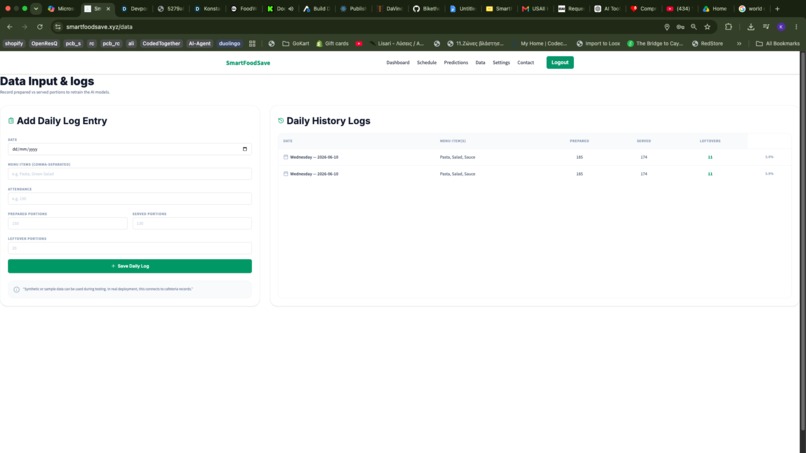
Task: Open the YouTube bookmark icon
Action: point(359,44)
